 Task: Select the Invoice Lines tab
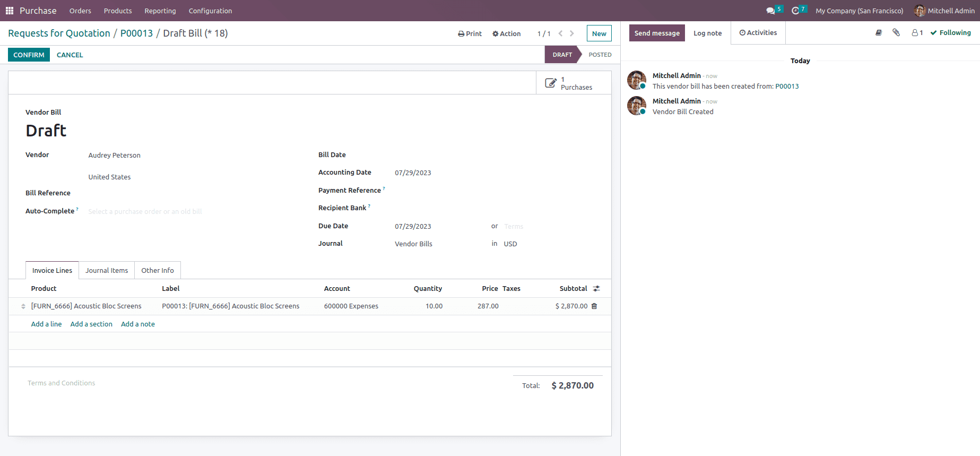pyautogui.click(x=52, y=270)
